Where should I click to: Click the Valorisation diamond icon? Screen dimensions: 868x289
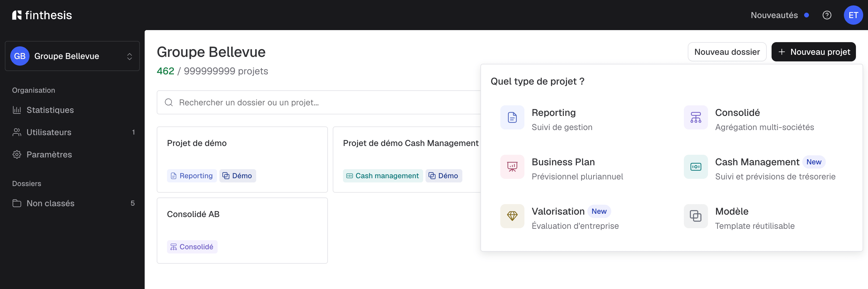tap(512, 216)
